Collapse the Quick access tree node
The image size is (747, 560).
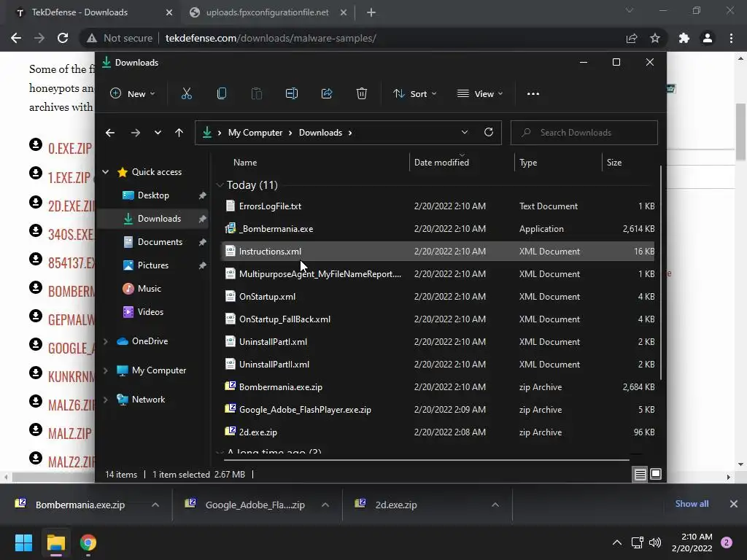coord(105,172)
